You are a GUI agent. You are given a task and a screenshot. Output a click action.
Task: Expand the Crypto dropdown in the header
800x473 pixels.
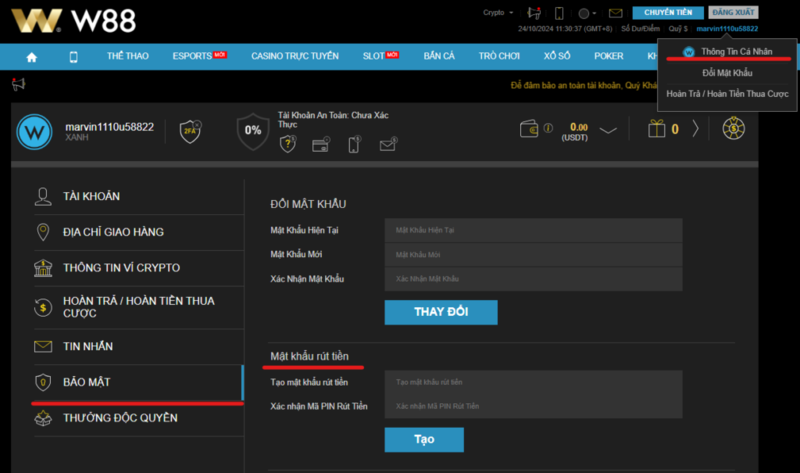click(x=497, y=13)
